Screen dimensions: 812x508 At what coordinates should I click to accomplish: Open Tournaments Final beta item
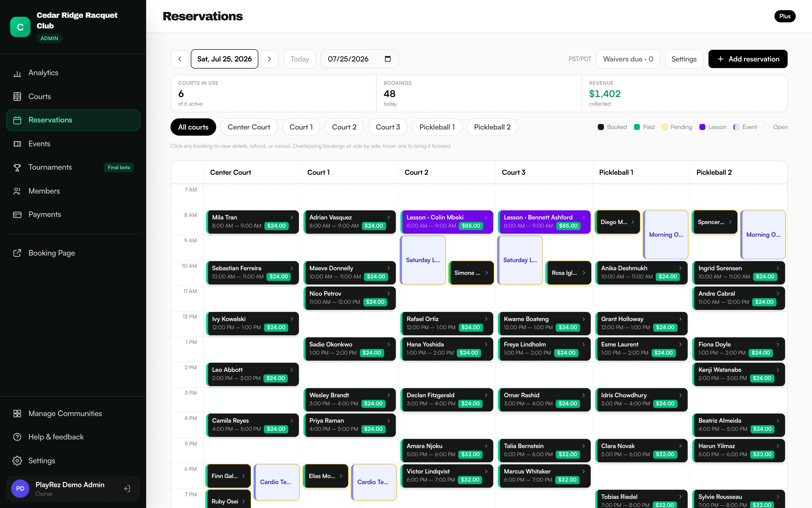73,167
